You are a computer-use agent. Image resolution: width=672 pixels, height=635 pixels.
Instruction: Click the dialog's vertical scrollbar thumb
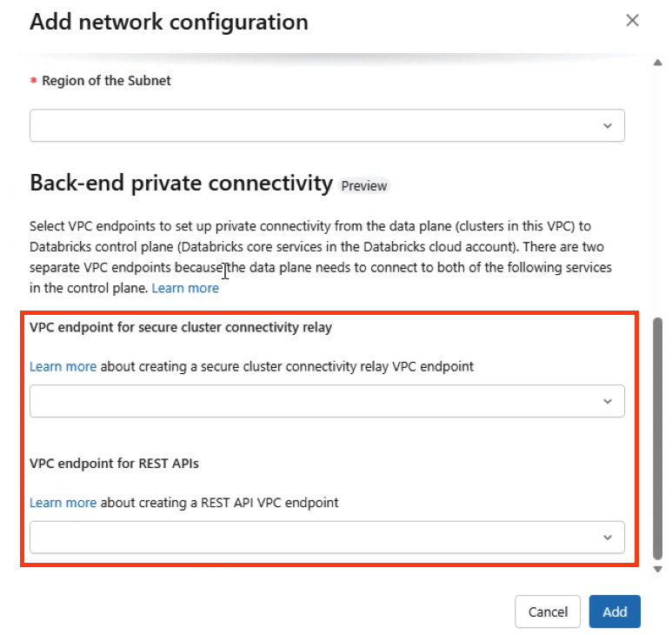click(x=658, y=439)
